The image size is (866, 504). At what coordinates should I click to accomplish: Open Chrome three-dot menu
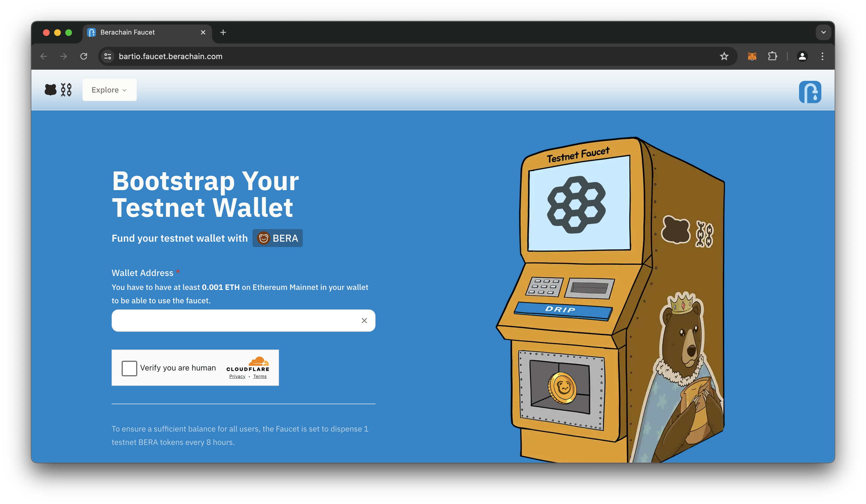822,56
